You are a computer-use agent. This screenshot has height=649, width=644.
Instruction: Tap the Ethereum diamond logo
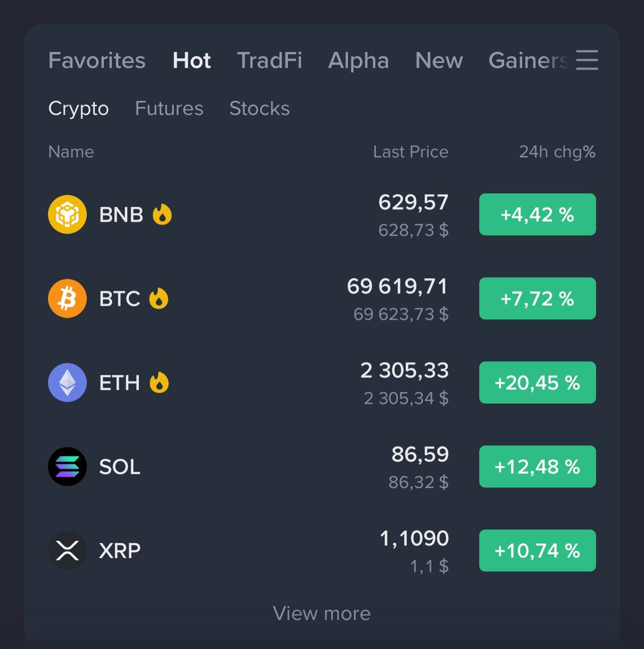(x=67, y=382)
